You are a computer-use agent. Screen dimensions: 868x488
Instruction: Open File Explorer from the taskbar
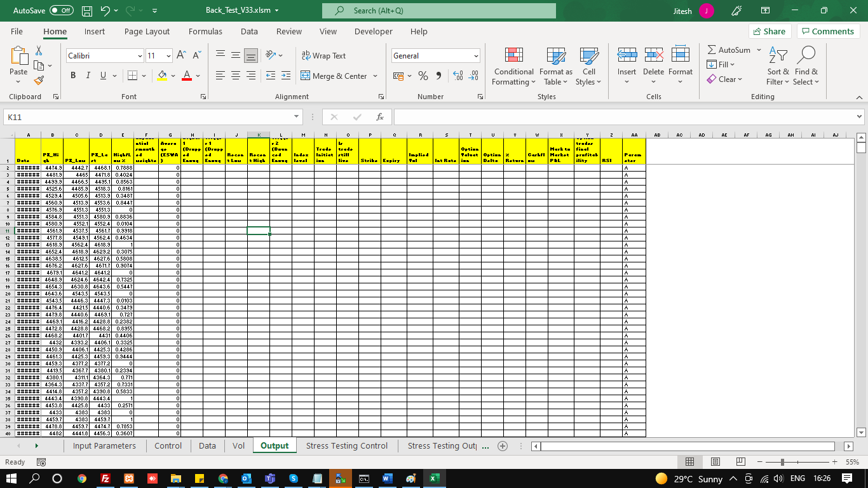click(x=175, y=478)
